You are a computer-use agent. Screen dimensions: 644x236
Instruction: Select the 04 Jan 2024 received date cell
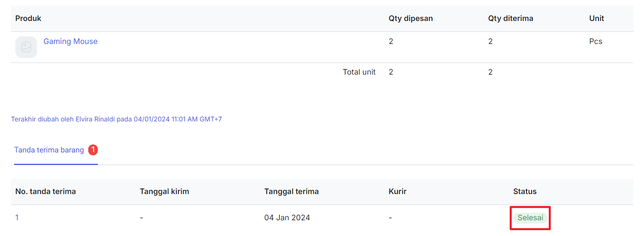pyautogui.click(x=287, y=218)
